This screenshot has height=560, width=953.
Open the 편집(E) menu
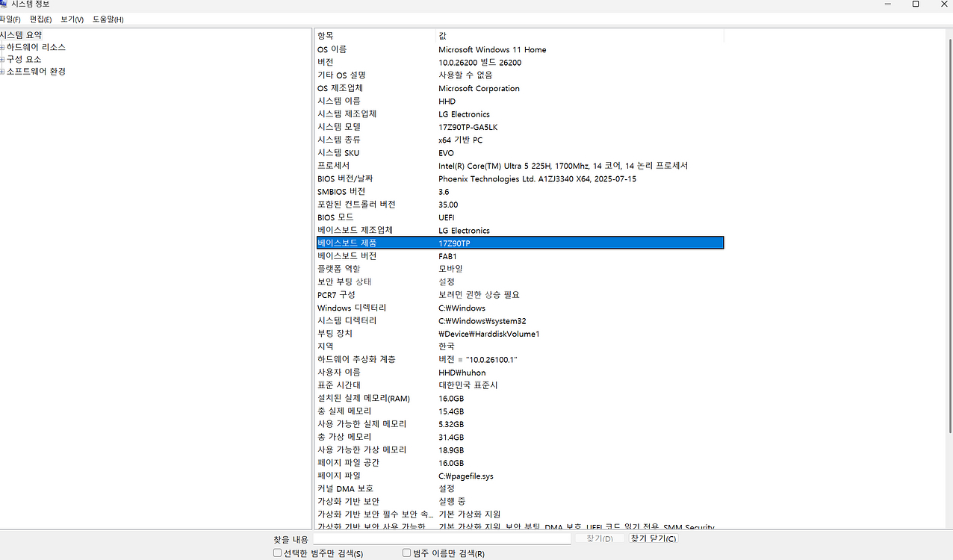click(40, 19)
